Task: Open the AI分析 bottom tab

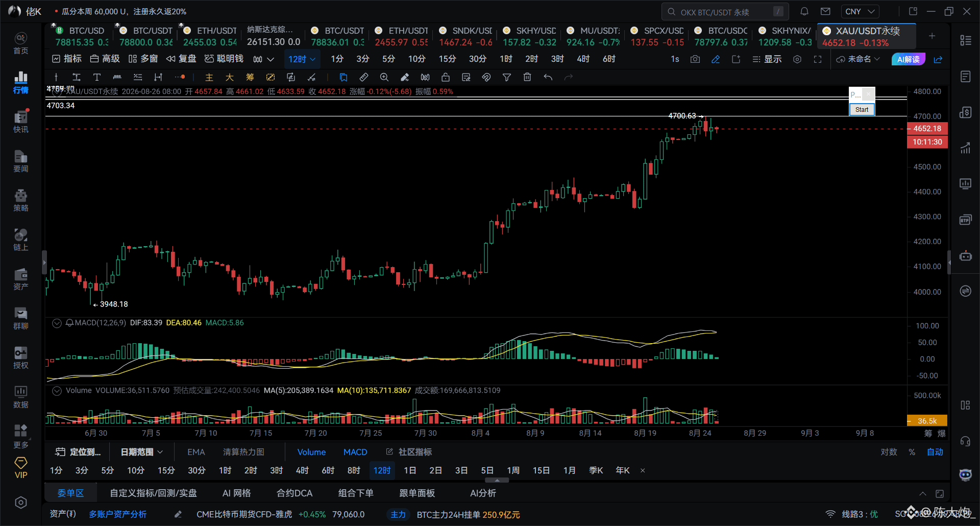Action: point(483,493)
